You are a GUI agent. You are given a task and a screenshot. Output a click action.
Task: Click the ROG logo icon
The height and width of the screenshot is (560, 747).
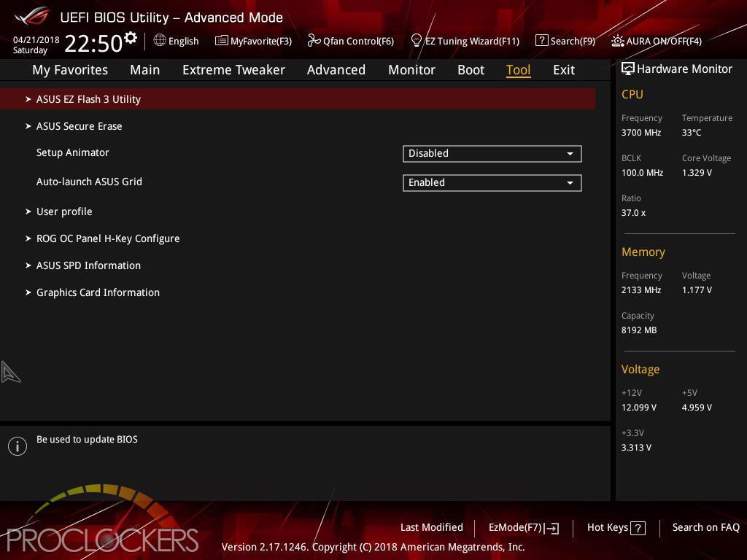(x=31, y=16)
